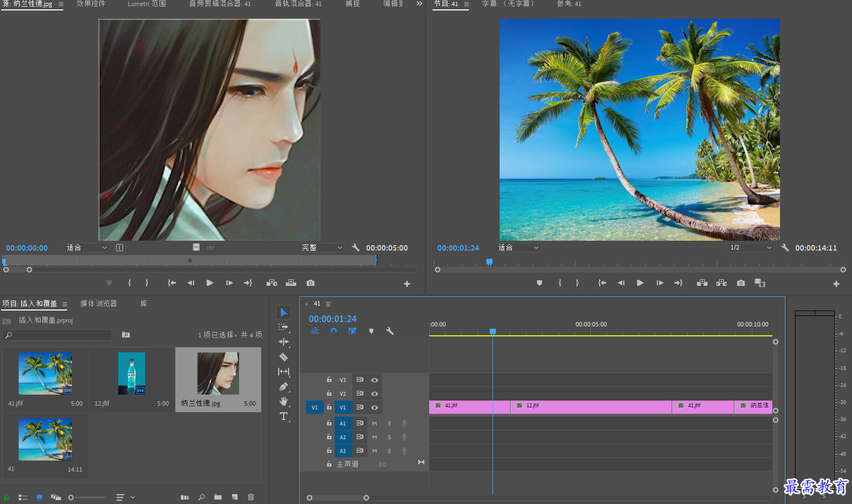Select the Razor tool
The image size is (852, 504).
(284, 357)
